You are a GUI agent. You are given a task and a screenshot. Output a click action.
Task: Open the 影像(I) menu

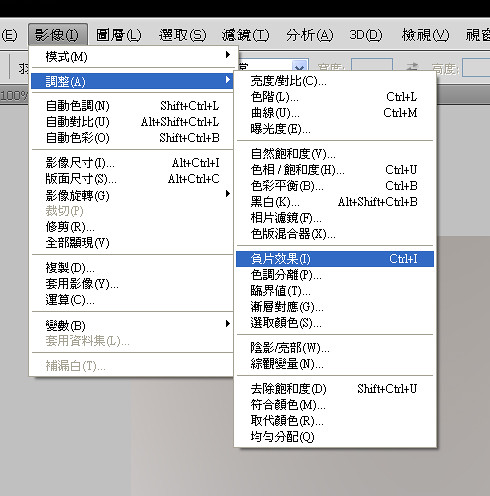pyautogui.click(x=58, y=35)
